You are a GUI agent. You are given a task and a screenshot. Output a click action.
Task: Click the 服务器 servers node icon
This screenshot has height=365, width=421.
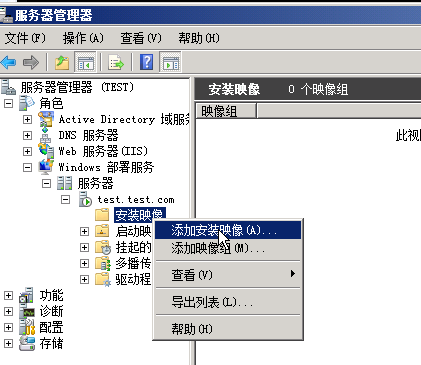(x=64, y=183)
